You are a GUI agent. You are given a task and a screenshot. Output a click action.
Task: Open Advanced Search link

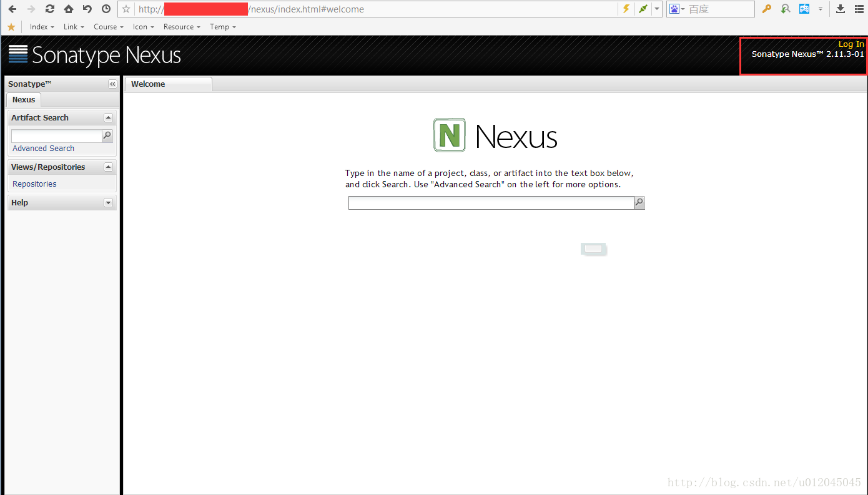(x=43, y=149)
